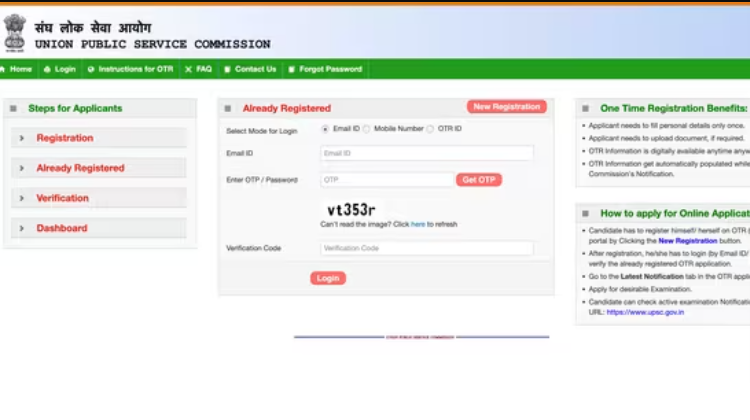Click the Steps for Applicants panel icon
This screenshot has width=750, height=420.
pos(13,109)
